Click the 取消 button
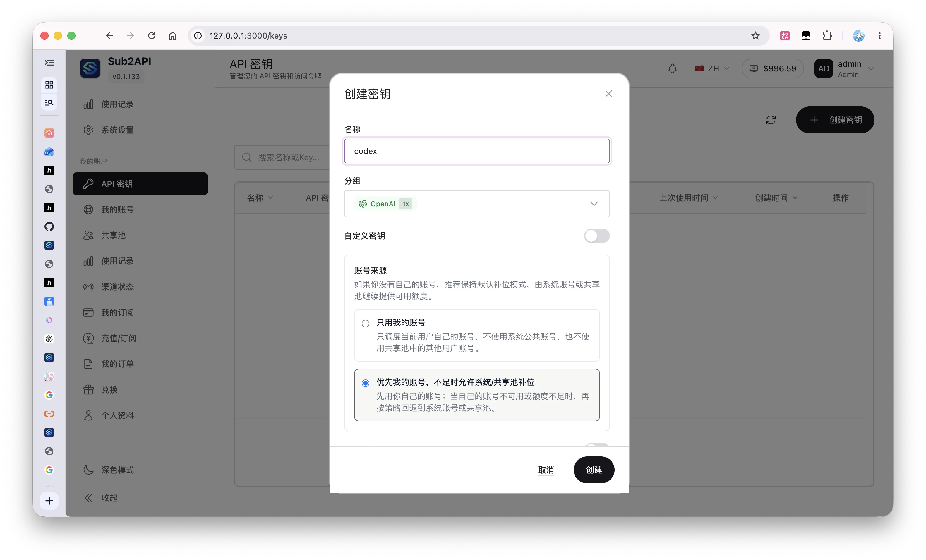 click(546, 470)
